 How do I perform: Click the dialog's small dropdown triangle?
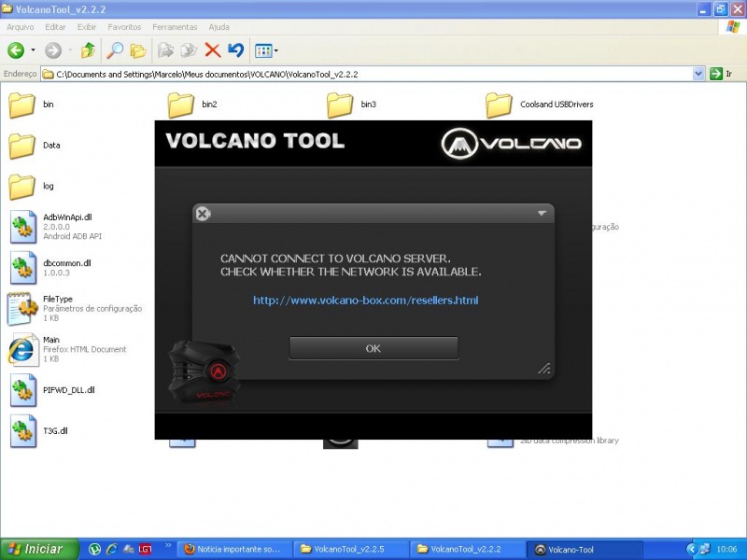point(542,214)
